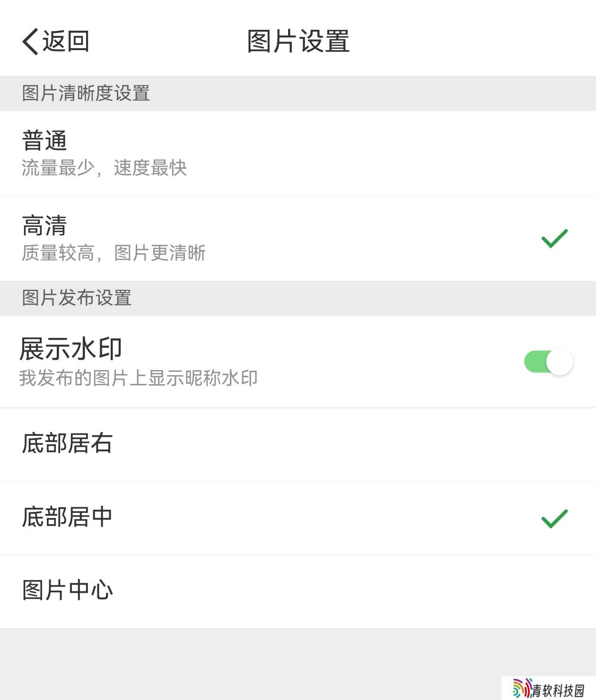Click subtitle 流量最少，速度最快

click(104, 168)
